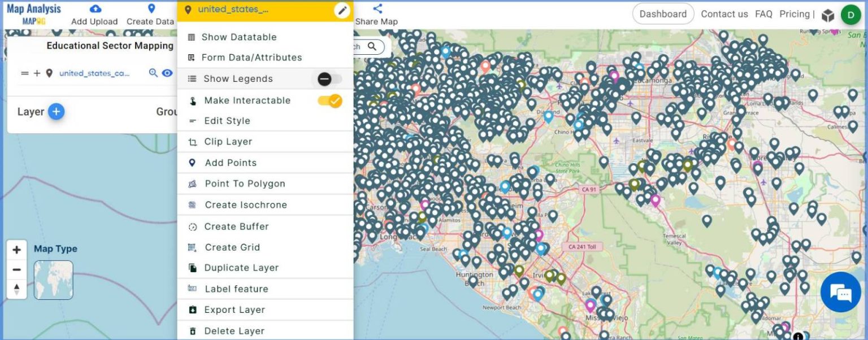868x340 pixels.
Task: Open the live chat bubble
Action: point(840,292)
